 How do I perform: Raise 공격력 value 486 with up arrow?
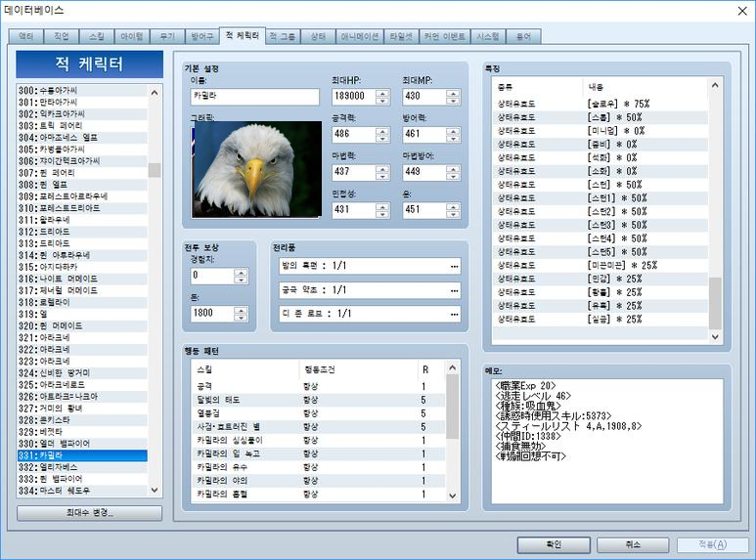click(382, 131)
